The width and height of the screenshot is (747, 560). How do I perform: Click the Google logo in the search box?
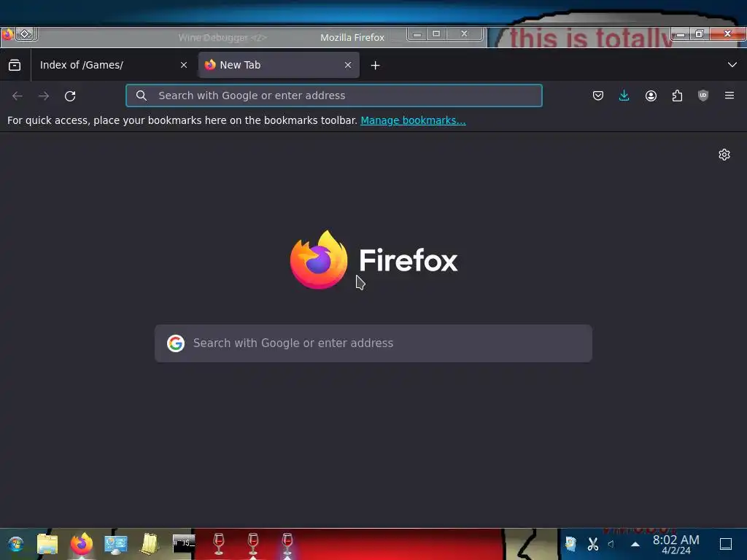tap(176, 343)
